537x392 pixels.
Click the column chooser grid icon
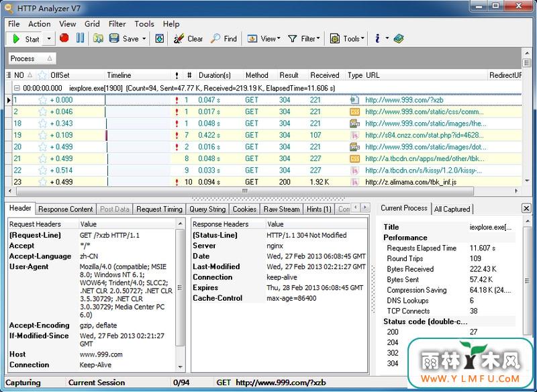point(9,75)
